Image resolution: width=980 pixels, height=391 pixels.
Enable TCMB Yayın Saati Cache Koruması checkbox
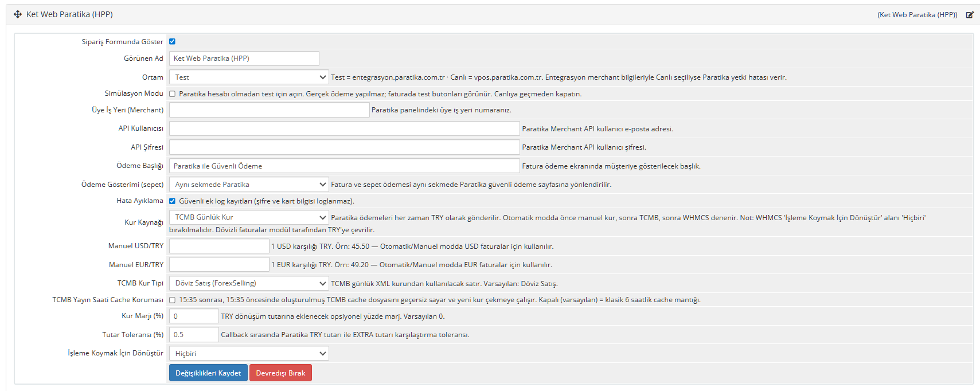tap(172, 300)
